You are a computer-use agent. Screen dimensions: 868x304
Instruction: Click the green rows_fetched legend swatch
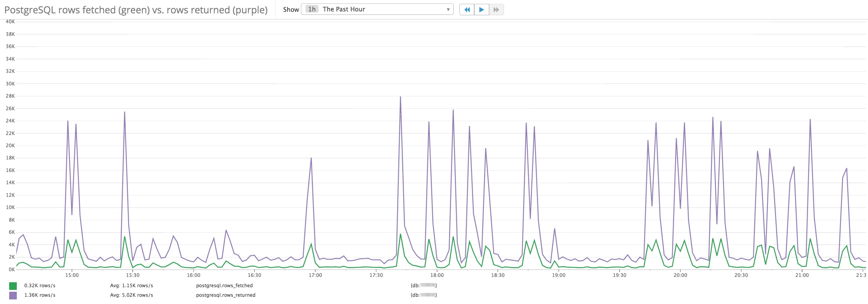click(x=13, y=286)
